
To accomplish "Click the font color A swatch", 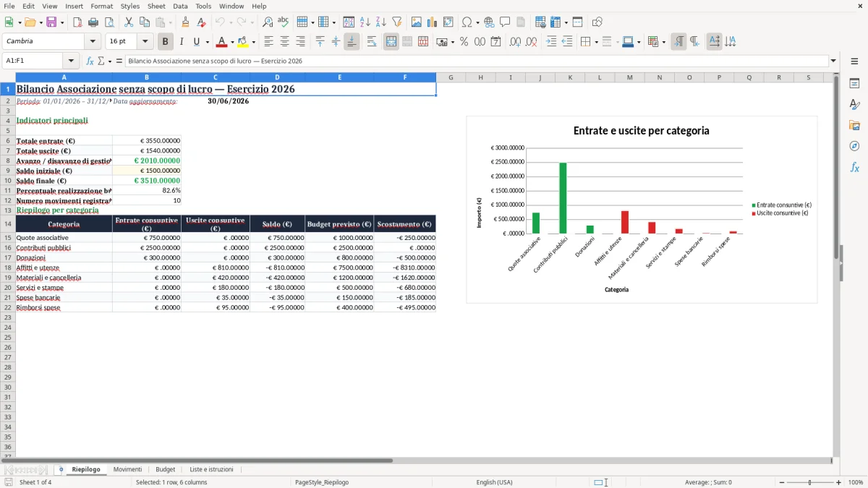I will point(222,42).
